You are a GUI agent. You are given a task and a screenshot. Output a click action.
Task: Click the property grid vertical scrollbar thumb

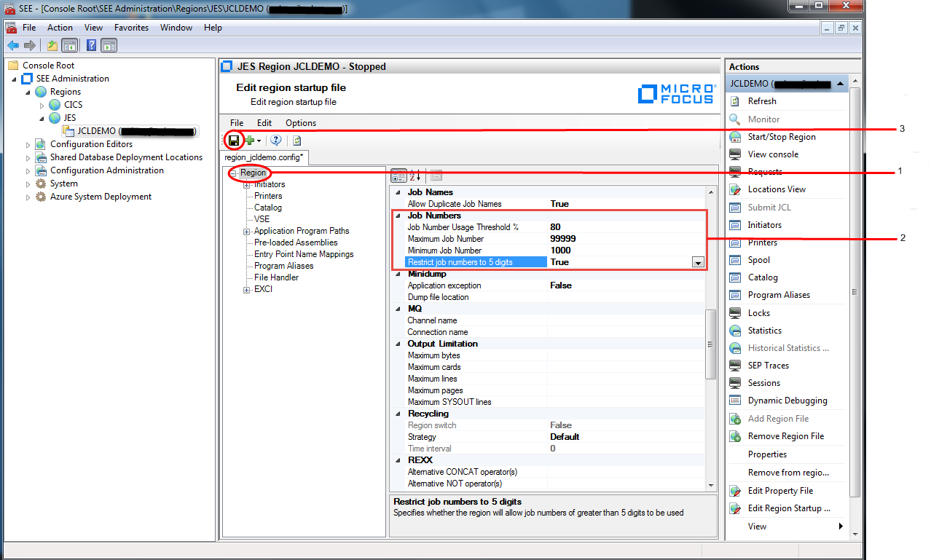point(712,344)
